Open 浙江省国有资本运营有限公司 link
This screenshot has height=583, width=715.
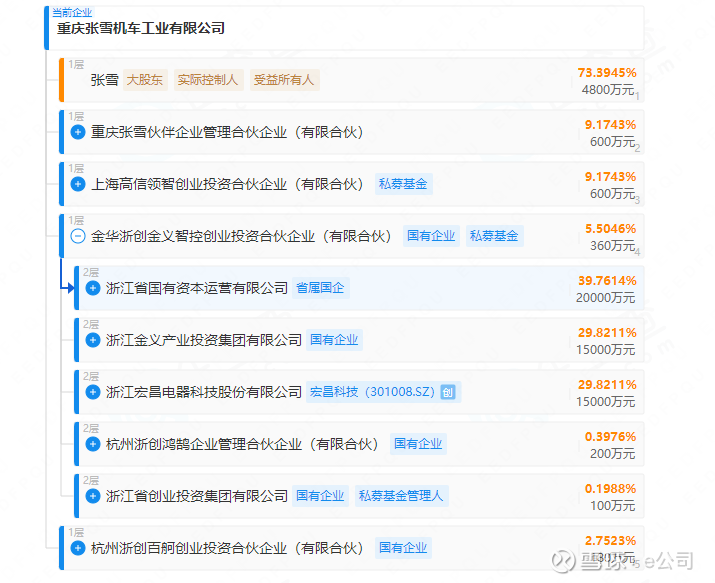point(197,288)
